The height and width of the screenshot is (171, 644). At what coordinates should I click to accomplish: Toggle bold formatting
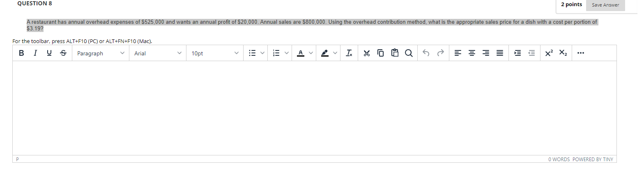click(21, 53)
